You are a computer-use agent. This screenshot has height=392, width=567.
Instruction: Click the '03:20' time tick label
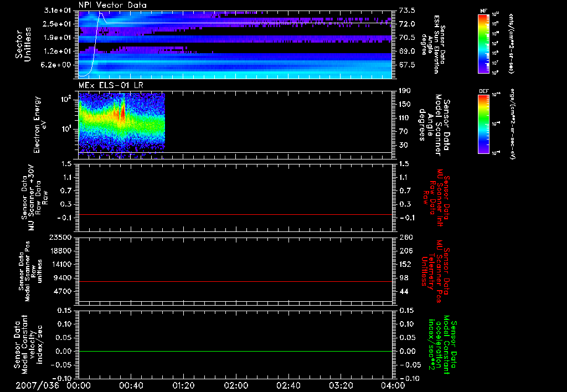tap(341, 385)
